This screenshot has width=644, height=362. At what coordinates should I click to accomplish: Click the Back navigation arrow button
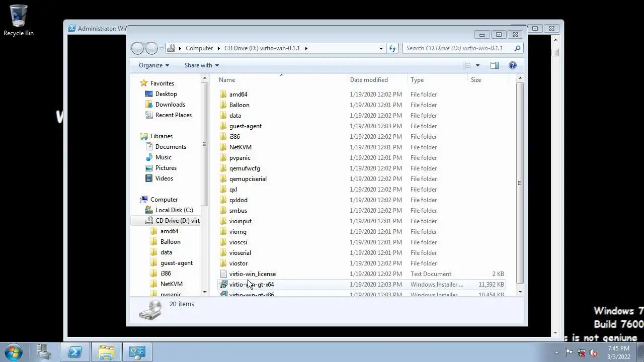coord(137,48)
